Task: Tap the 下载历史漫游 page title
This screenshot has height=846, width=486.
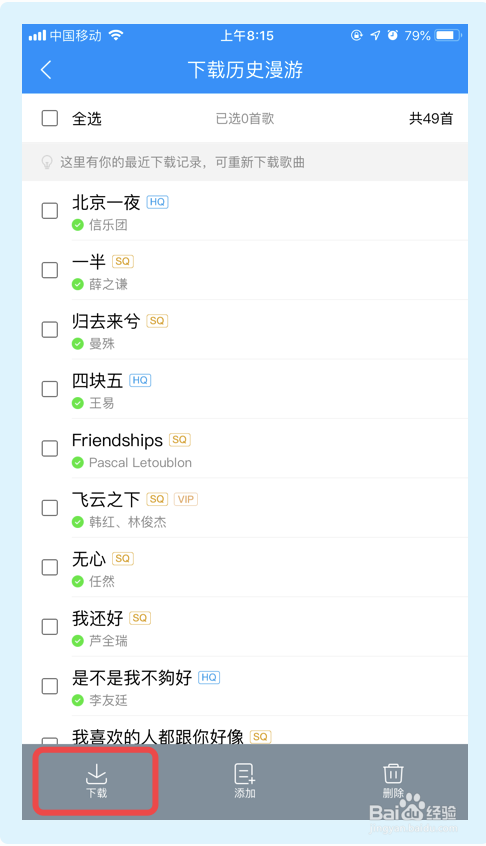Action: 245,70
